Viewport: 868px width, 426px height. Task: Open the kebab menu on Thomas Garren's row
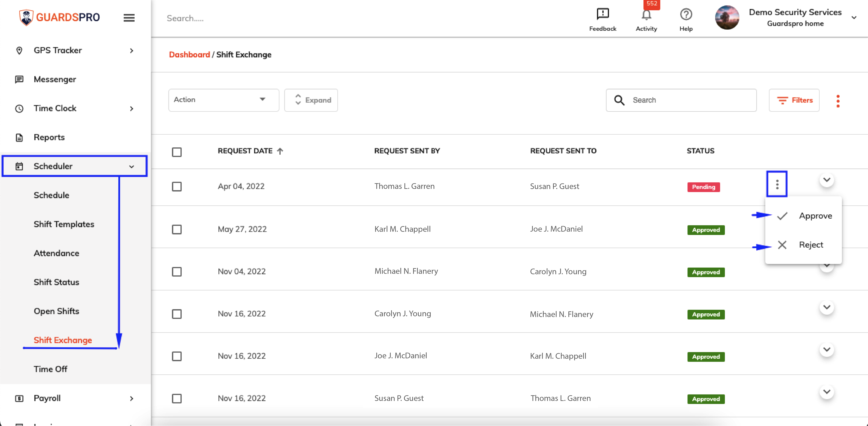coord(777,184)
